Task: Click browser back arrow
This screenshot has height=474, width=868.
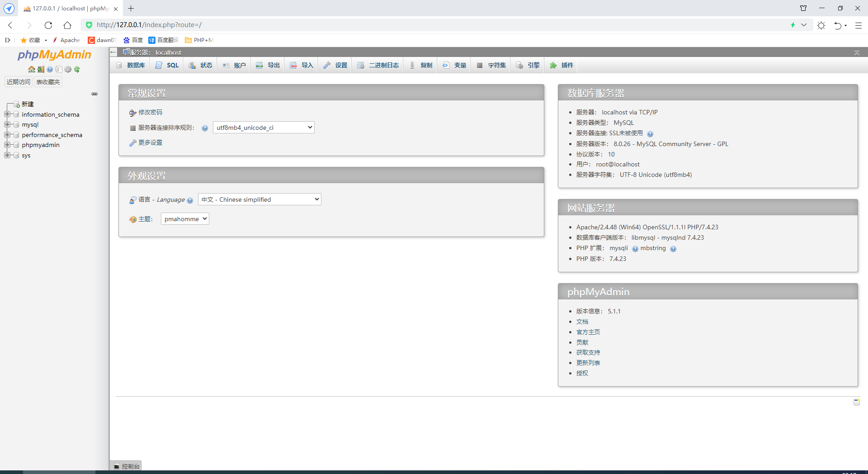Action: pyautogui.click(x=10, y=25)
